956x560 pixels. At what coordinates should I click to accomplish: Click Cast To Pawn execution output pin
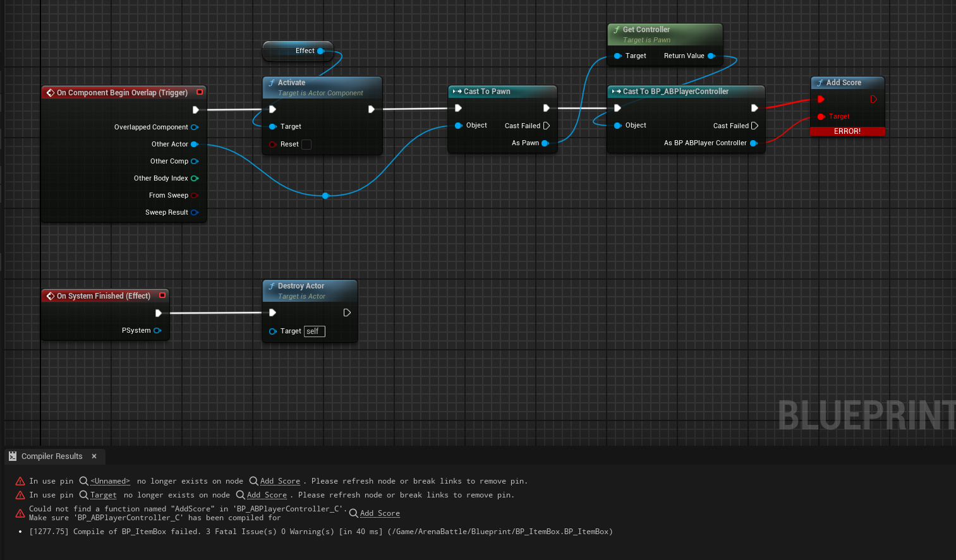point(546,108)
